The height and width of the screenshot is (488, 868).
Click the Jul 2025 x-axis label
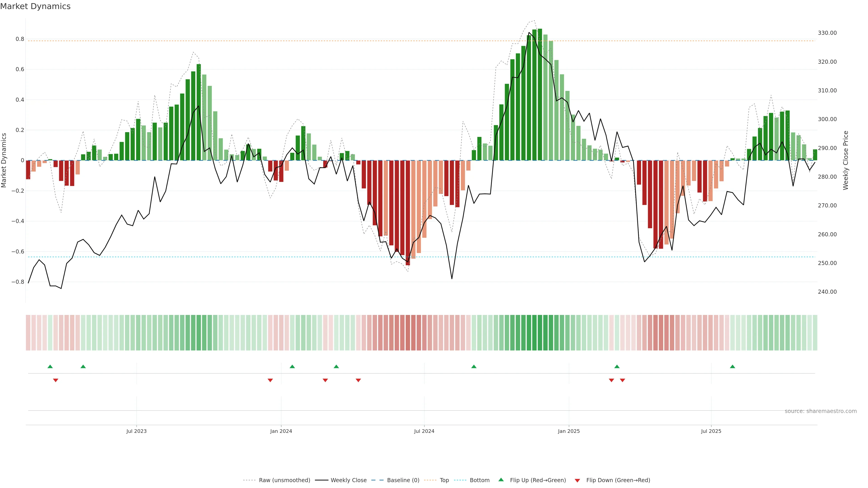tap(711, 431)
